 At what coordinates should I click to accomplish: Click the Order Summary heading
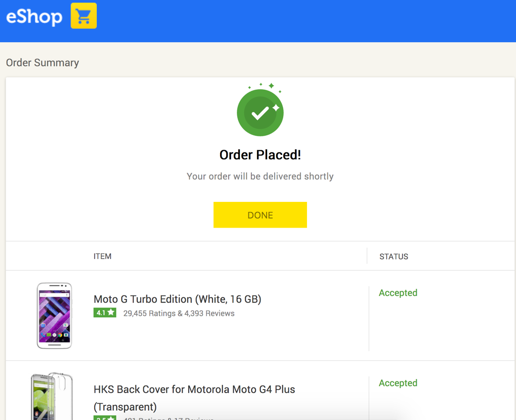pyautogui.click(x=42, y=63)
